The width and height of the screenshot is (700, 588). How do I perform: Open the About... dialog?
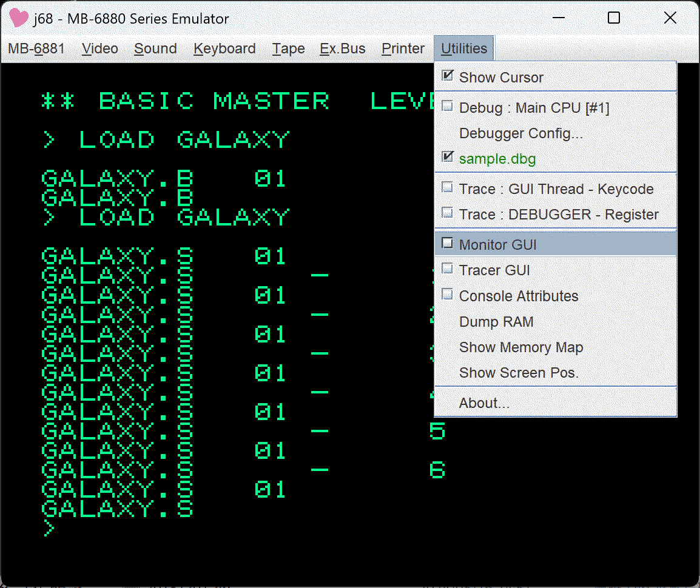(x=556, y=403)
